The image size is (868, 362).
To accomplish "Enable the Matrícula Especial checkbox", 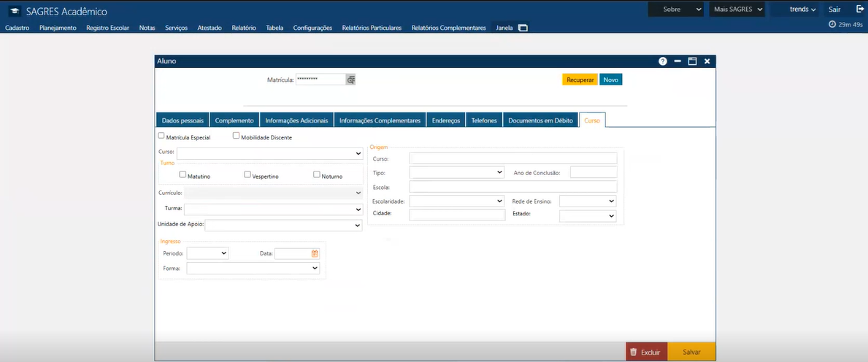I will pos(161,136).
